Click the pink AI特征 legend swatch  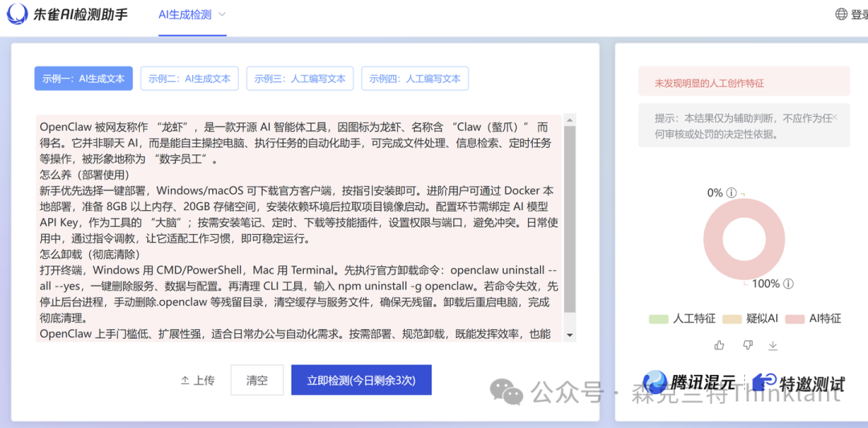[x=795, y=319]
